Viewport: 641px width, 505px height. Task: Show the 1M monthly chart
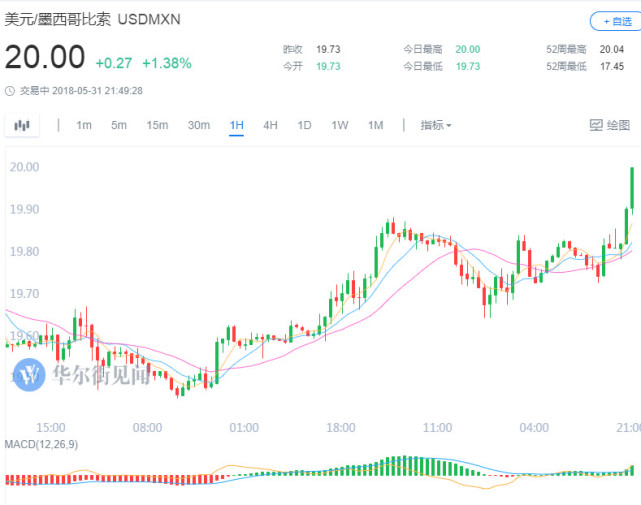coord(375,125)
